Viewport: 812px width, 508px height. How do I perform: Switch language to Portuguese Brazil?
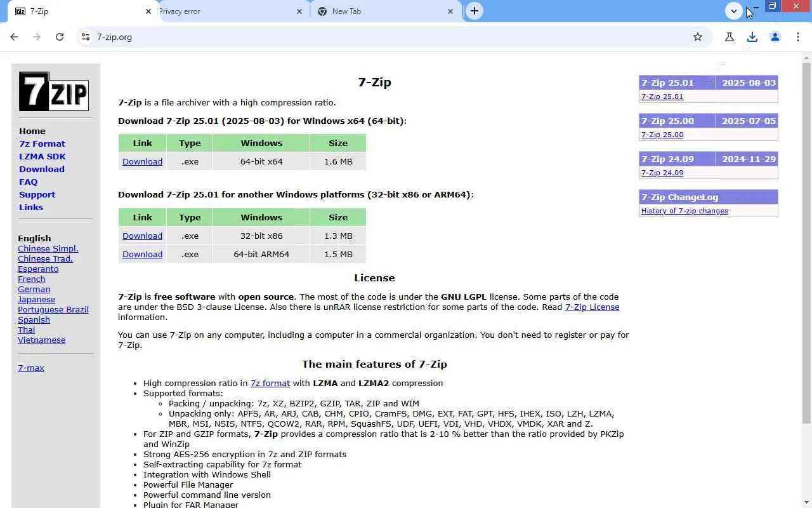pos(53,309)
